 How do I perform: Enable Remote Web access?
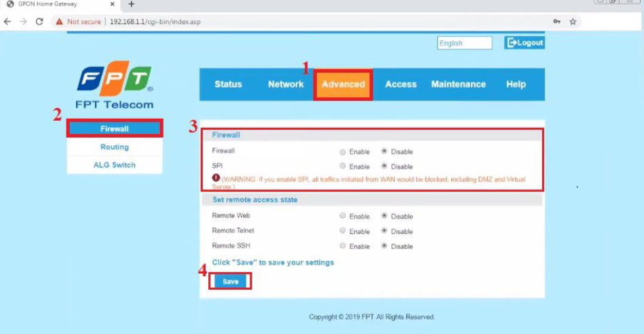pyautogui.click(x=343, y=217)
